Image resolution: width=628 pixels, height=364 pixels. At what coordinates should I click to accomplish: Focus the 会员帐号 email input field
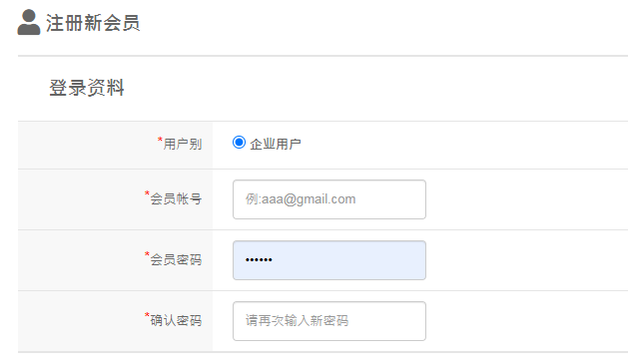pyautogui.click(x=329, y=199)
